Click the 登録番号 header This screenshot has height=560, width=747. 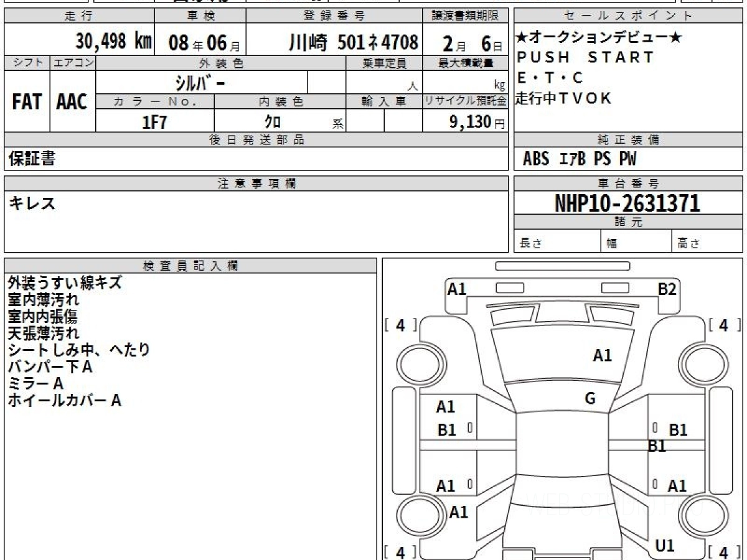335,16
